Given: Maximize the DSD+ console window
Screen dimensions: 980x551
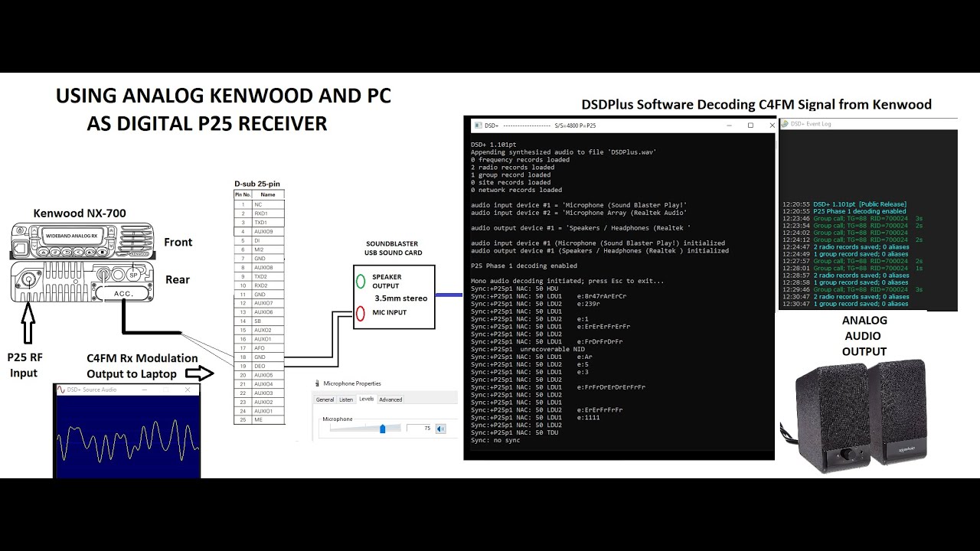Looking at the screenshot, I should (x=750, y=125).
